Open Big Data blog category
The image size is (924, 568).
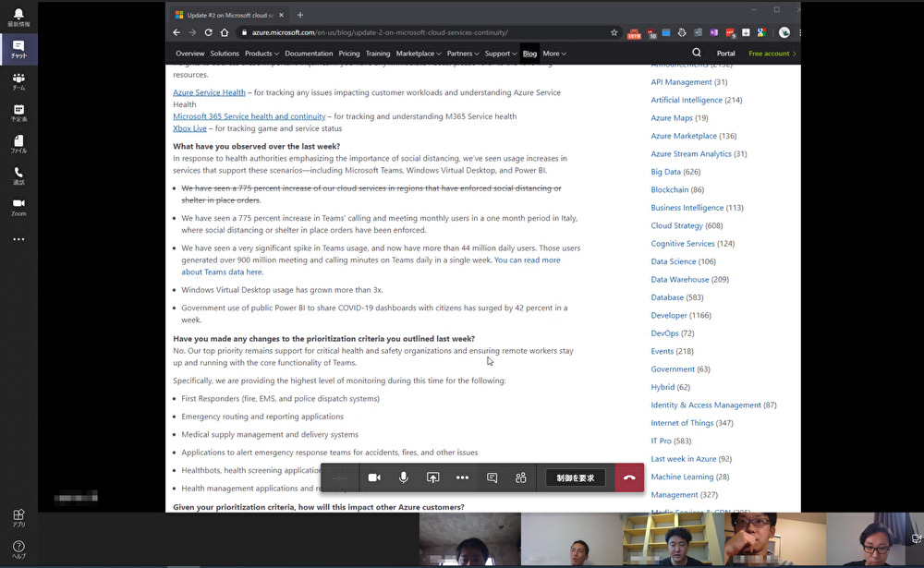[x=666, y=172]
